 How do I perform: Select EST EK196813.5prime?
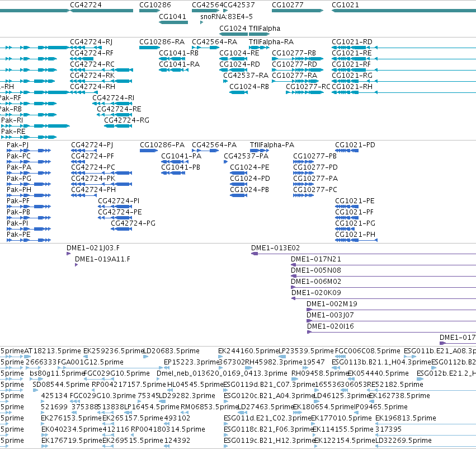[x=406, y=418]
